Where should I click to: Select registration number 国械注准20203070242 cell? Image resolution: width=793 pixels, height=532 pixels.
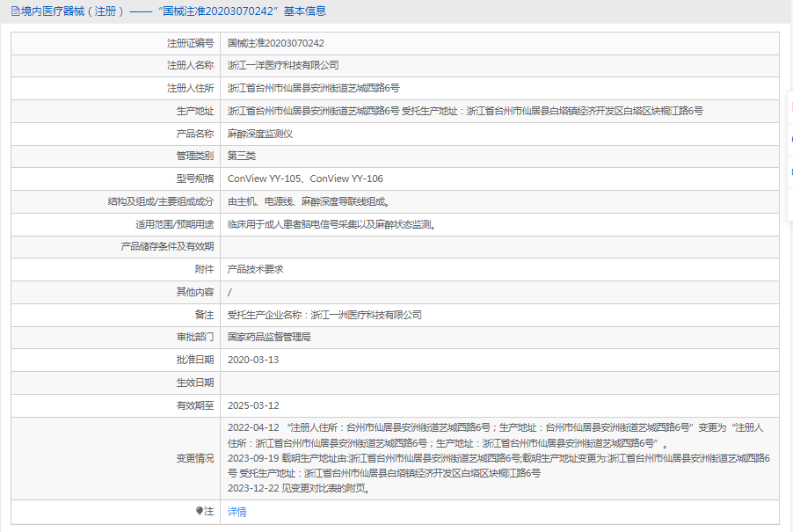[x=276, y=43]
